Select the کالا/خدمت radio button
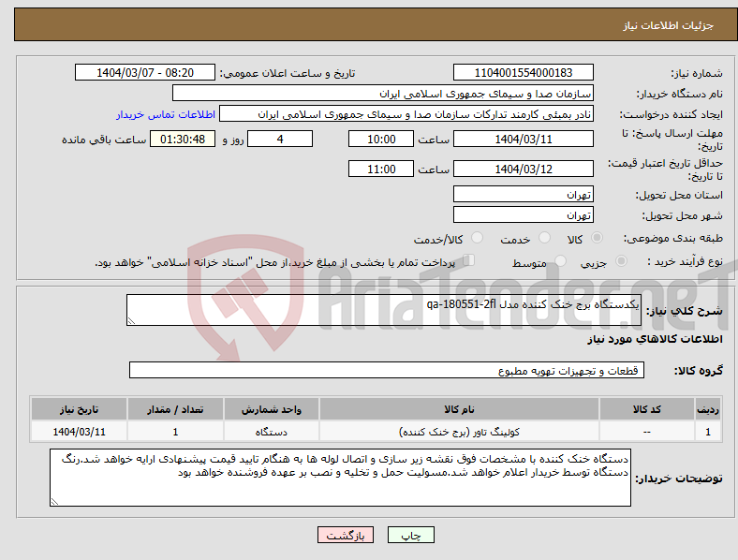Viewport: 738px width, 560px height. [x=477, y=238]
